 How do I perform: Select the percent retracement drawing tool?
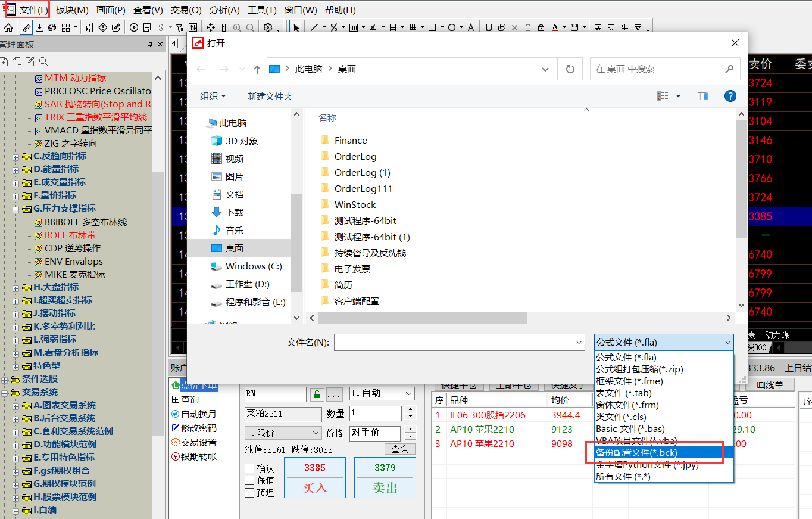tap(334, 27)
